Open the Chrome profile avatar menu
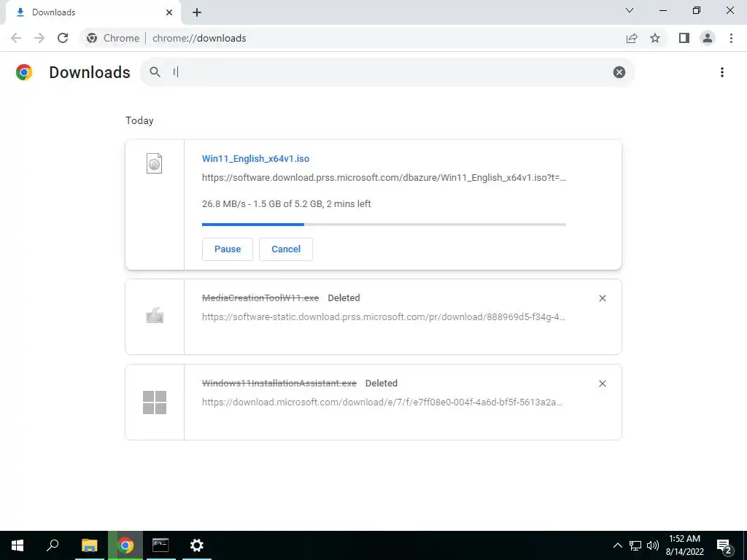The image size is (747, 560). (x=708, y=38)
